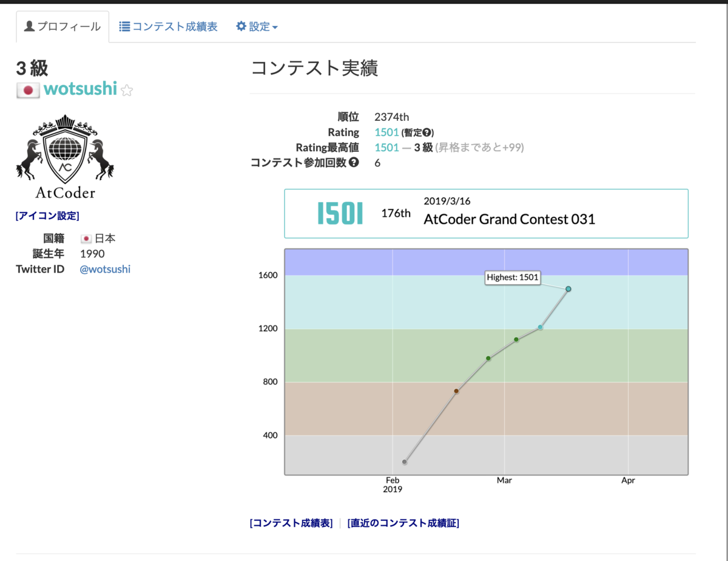
Task: Select the gray first-contest point on graph
Action: tap(405, 462)
